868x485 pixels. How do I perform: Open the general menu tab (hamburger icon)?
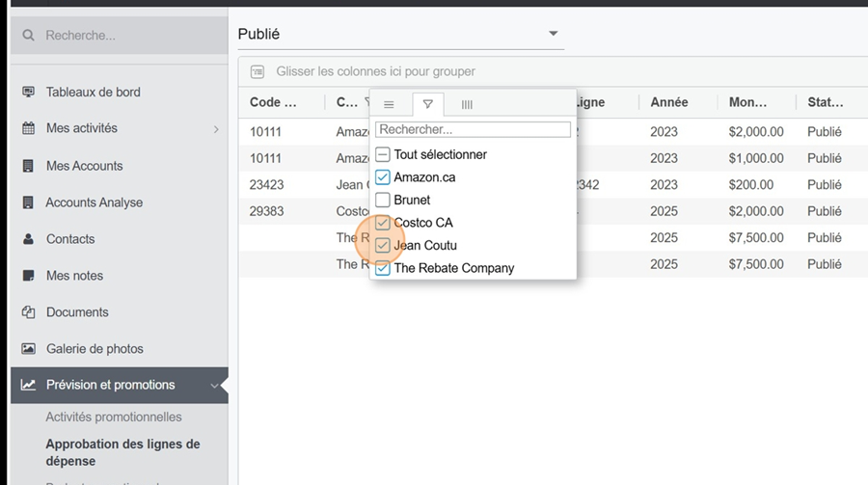click(390, 104)
